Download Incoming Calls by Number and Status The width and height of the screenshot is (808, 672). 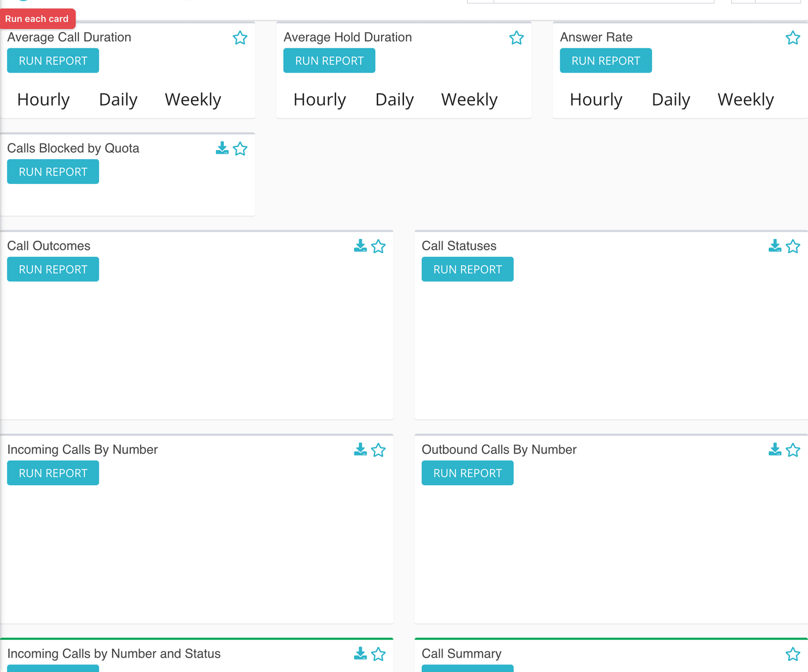361,654
